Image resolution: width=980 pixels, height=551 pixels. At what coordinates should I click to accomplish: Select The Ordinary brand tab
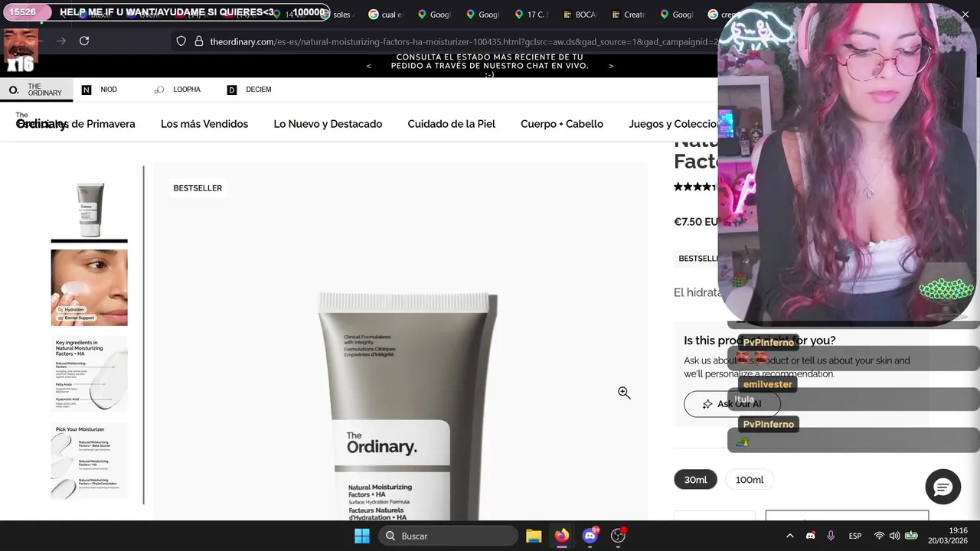(36, 90)
